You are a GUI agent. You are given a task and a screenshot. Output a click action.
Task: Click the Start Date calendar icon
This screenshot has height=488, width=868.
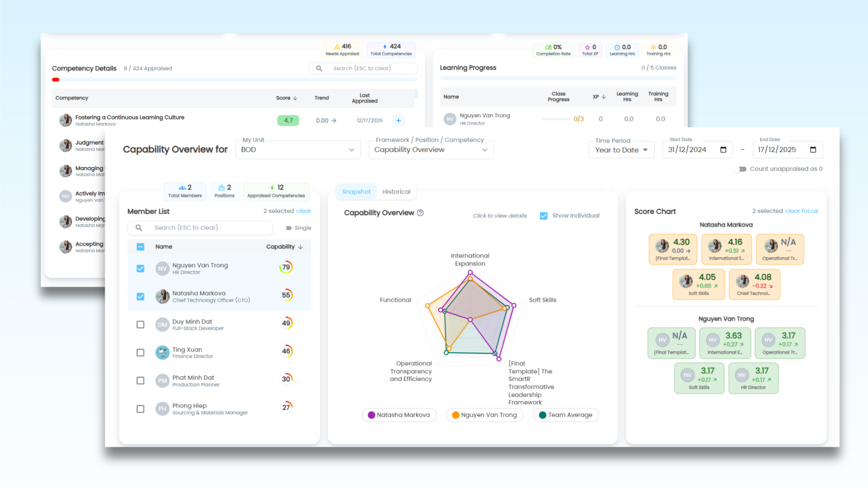click(x=723, y=150)
